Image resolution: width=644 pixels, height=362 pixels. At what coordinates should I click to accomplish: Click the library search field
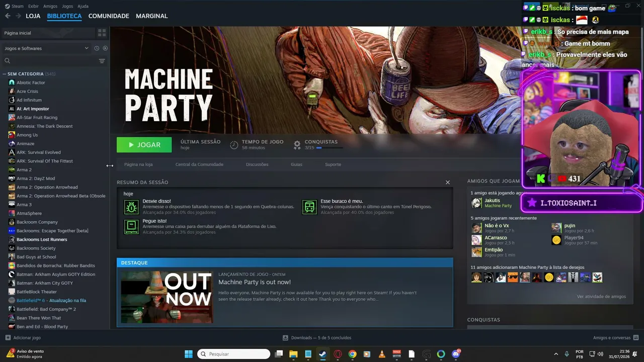point(50,61)
